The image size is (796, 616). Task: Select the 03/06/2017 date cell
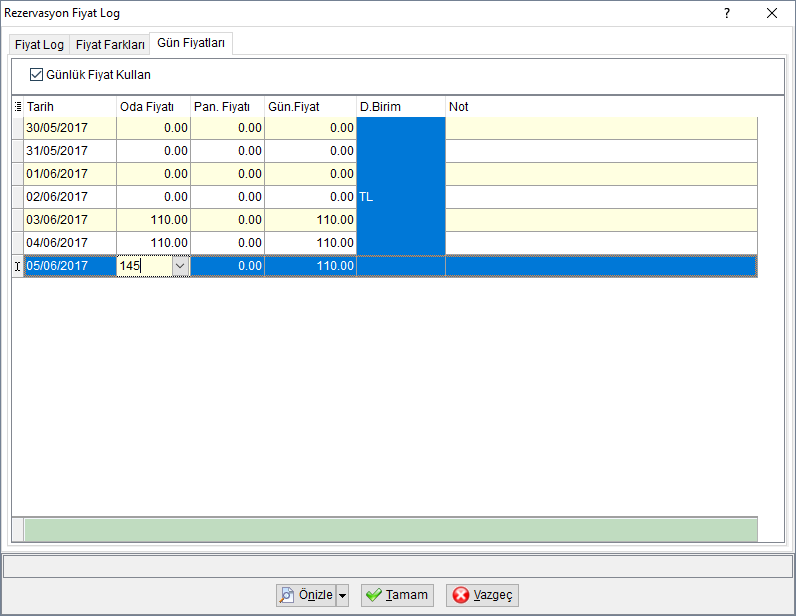pos(70,220)
